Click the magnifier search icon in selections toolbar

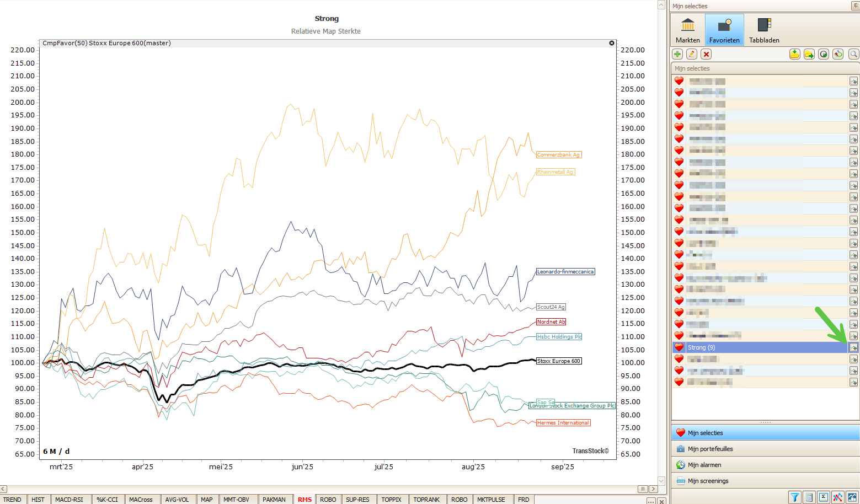(853, 54)
